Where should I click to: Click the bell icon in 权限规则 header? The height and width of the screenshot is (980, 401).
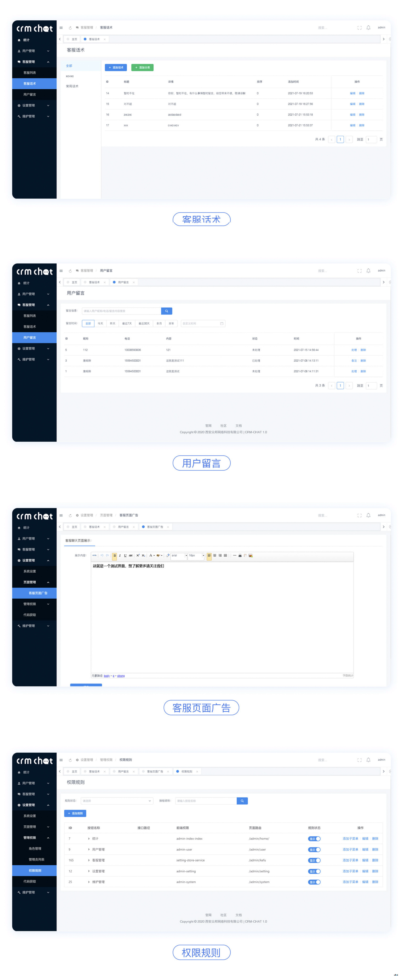[x=368, y=760]
